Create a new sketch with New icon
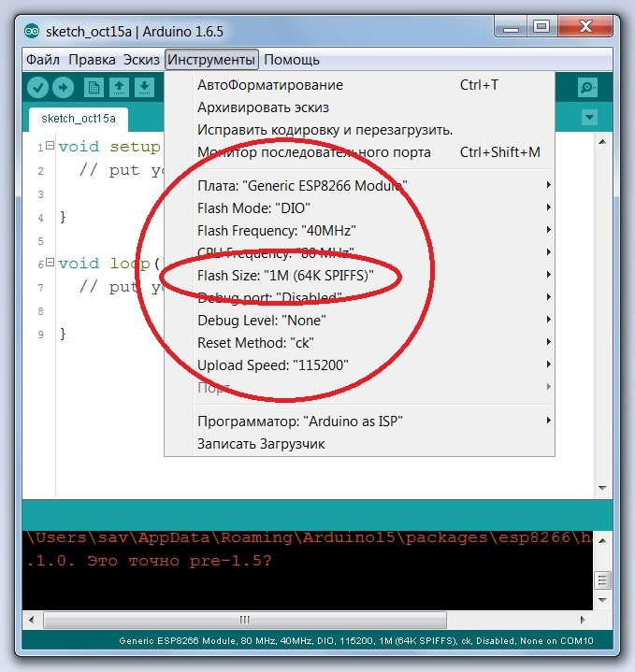 (x=94, y=88)
